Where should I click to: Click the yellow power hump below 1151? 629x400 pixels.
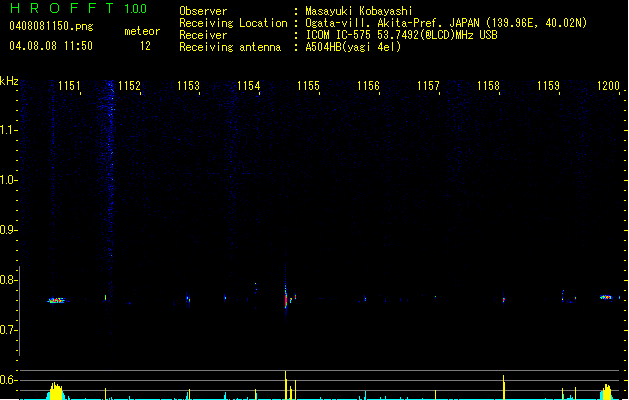point(56,391)
